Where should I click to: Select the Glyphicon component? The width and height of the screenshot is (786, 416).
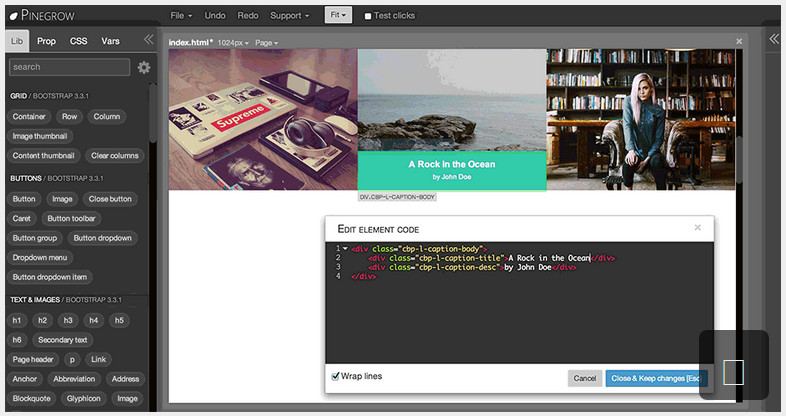point(84,398)
